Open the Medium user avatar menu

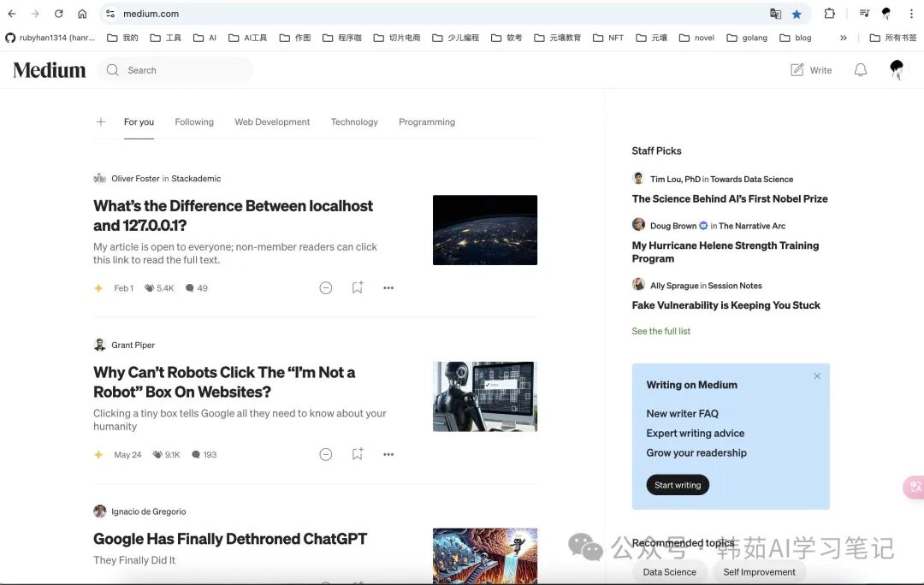897,69
